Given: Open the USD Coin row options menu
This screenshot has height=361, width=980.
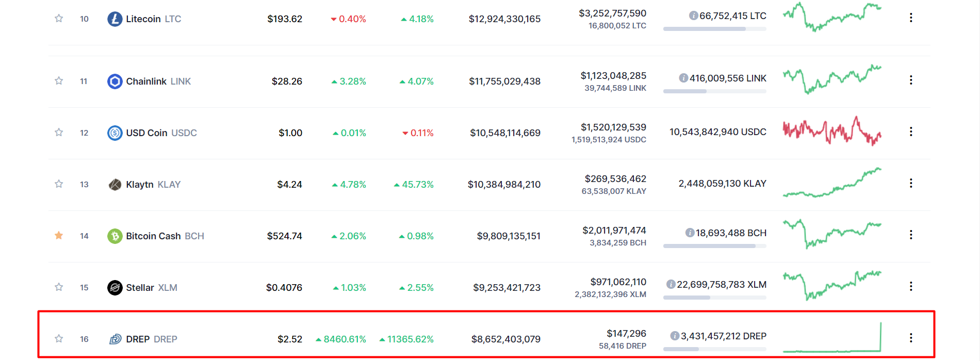Looking at the screenshot, I should [911, 132].
